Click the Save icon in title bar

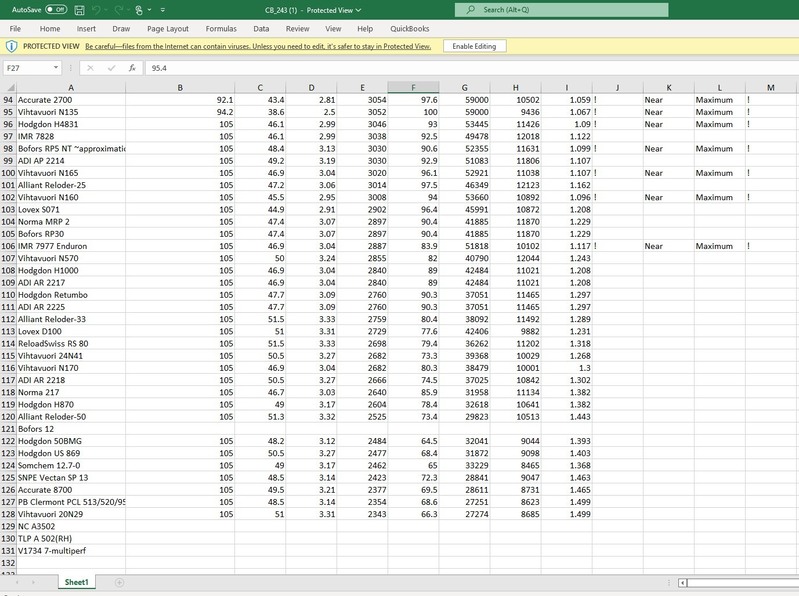tap(79, 9)
